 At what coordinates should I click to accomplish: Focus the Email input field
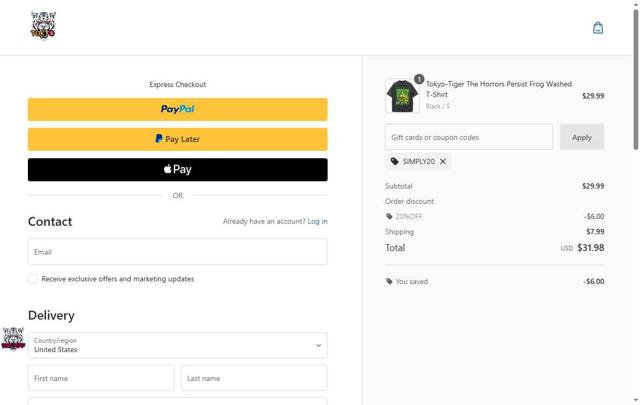tap(178, 252)
